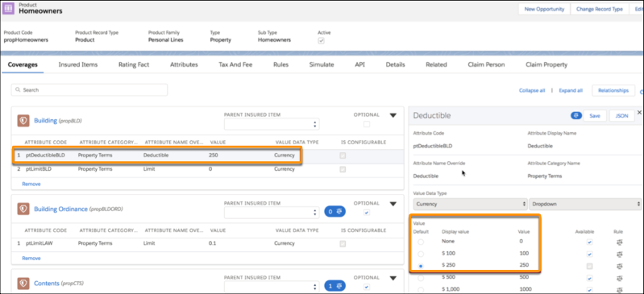The width and height of the screenshot is (644, 294).
Task: Toggle the Available checkbox for $ 500 value
Action: 590,278
